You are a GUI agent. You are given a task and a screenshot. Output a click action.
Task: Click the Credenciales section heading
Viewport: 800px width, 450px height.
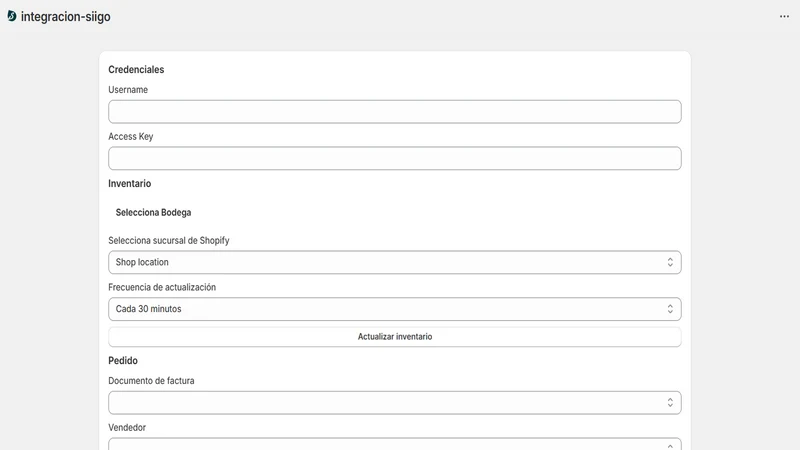[136, 69]
